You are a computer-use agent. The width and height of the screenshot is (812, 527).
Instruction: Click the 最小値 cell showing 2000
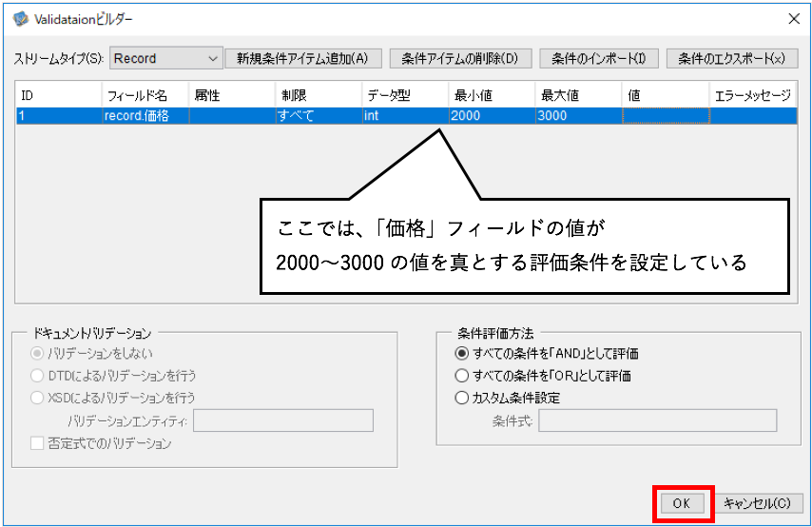492,115
